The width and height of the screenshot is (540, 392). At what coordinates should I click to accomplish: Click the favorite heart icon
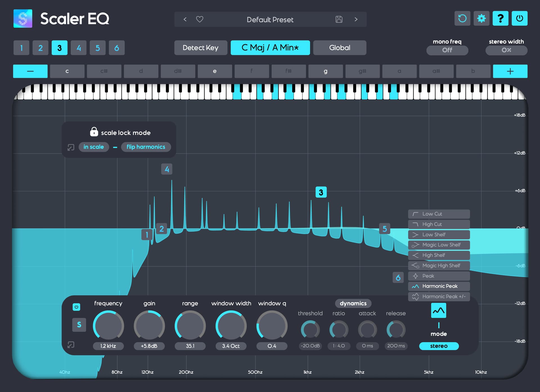tap(200, 19)
